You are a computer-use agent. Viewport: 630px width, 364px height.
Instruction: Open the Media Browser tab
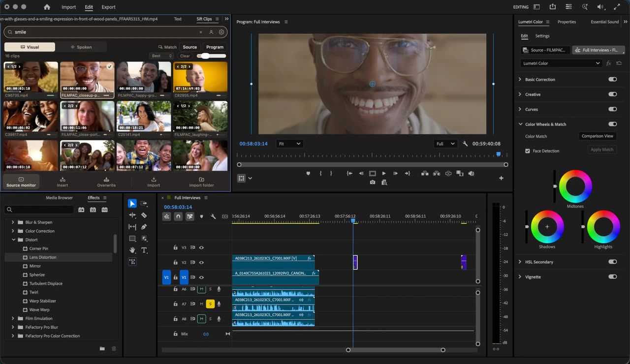point(59,198)
